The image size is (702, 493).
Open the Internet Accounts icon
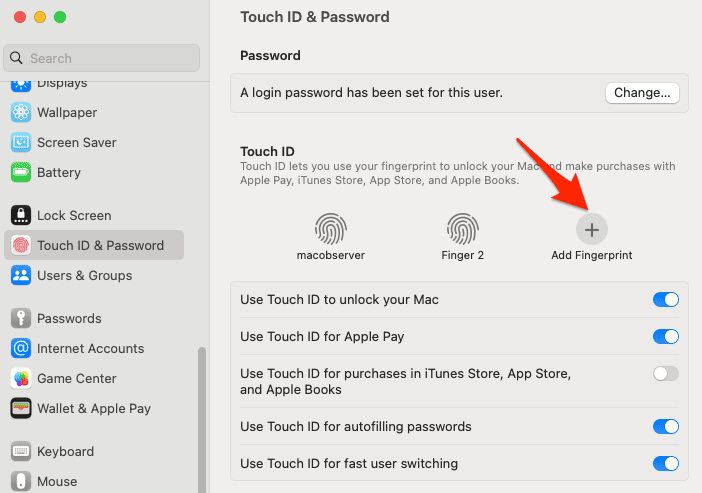coord(21,348)
